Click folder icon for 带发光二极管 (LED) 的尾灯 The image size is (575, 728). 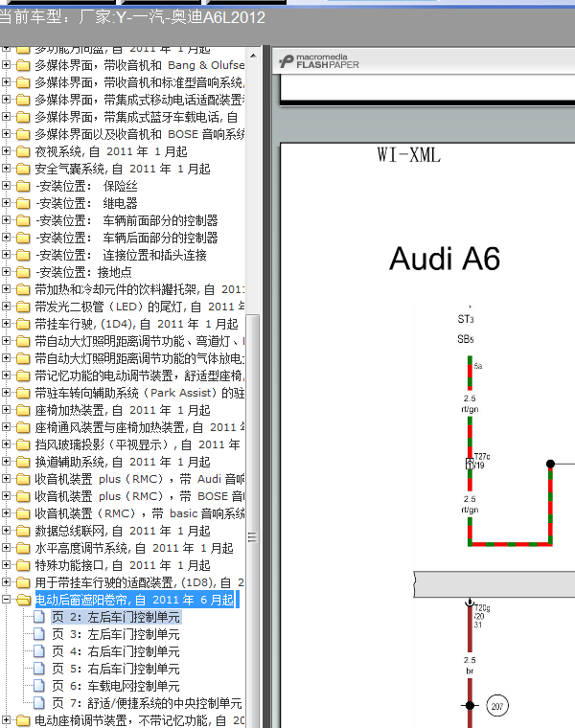click(x=23, y=307)
